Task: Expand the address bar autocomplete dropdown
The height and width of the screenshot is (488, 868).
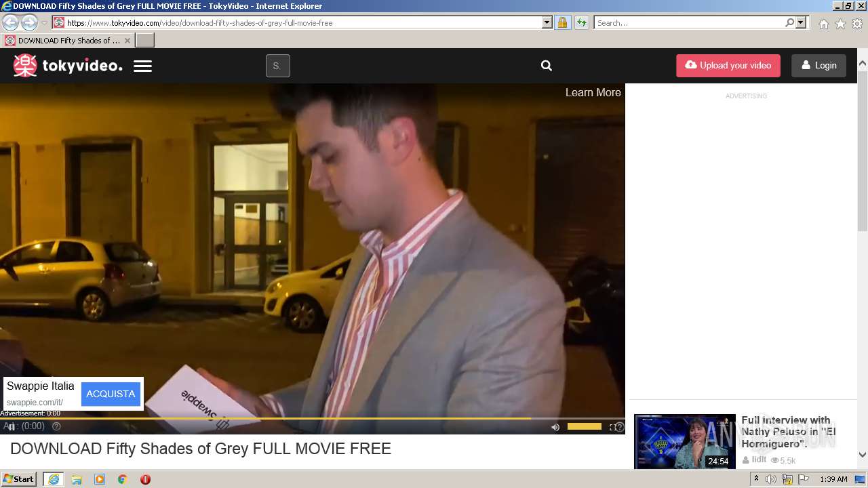Action: (547, 22)
